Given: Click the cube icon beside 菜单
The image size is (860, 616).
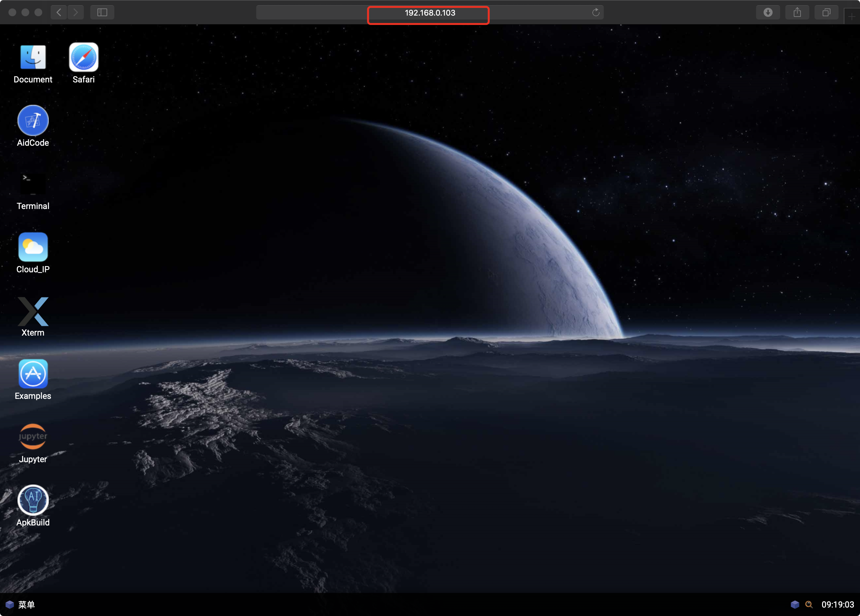Looking at the screenshot, I should click(9, 605).
